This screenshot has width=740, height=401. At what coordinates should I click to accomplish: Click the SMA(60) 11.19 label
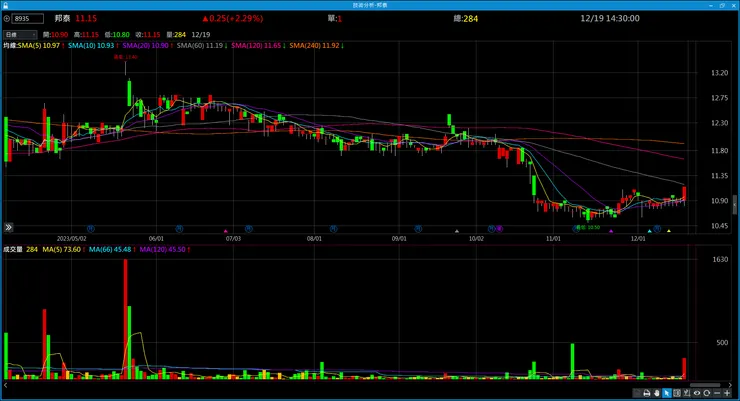pyautogui.click(x=202, y=46)
